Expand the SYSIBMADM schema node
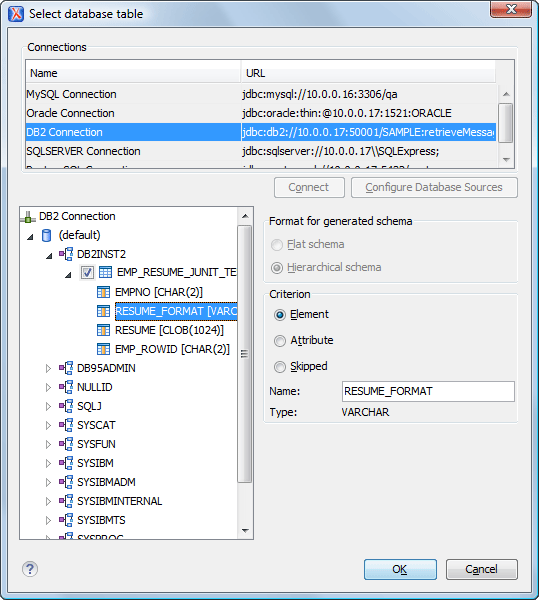The image size is (539, 600). tap(48, 482)
